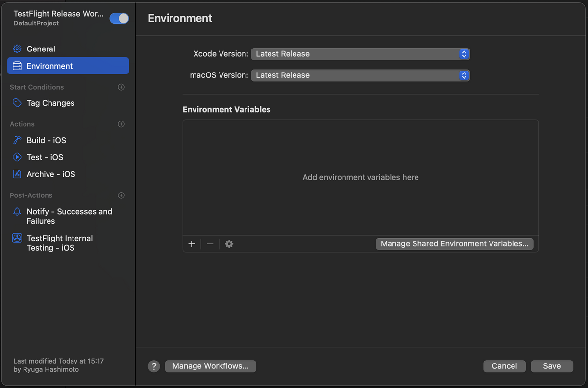Open environment variables gear options

(x=229, y=244)
